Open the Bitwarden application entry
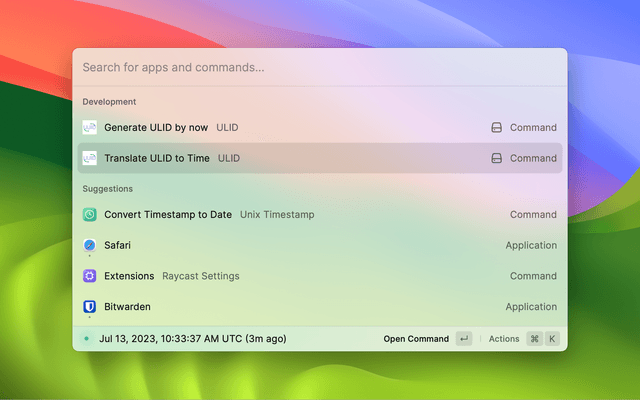The width and height of the screenshot is (640, 400). click(127, 307)
